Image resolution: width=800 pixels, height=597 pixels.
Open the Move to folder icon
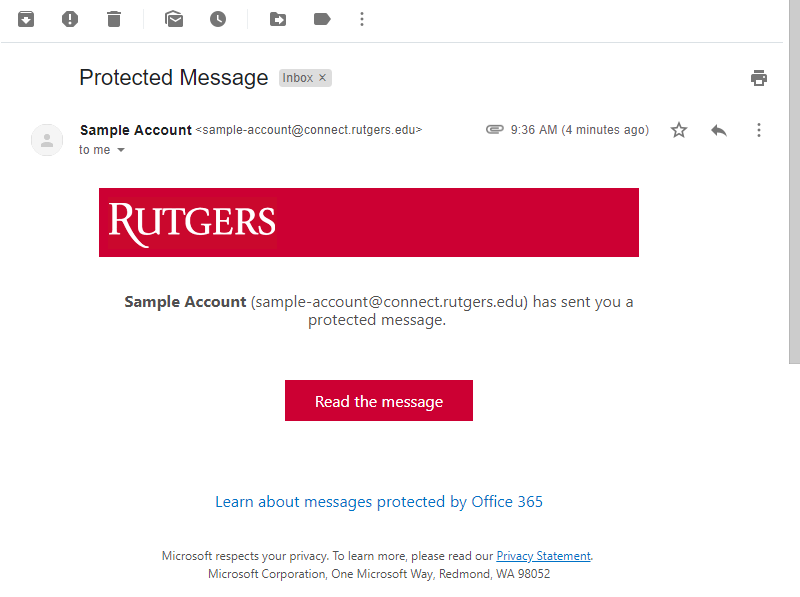point(278,19)
